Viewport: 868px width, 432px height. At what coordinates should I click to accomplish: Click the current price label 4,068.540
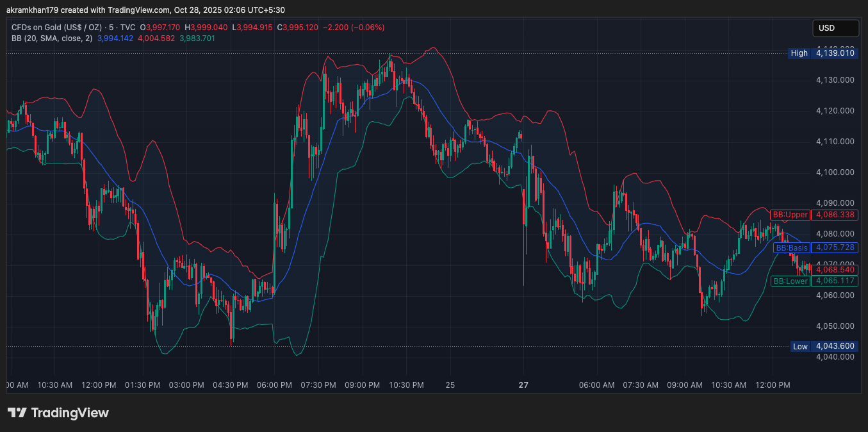(834, 270)
